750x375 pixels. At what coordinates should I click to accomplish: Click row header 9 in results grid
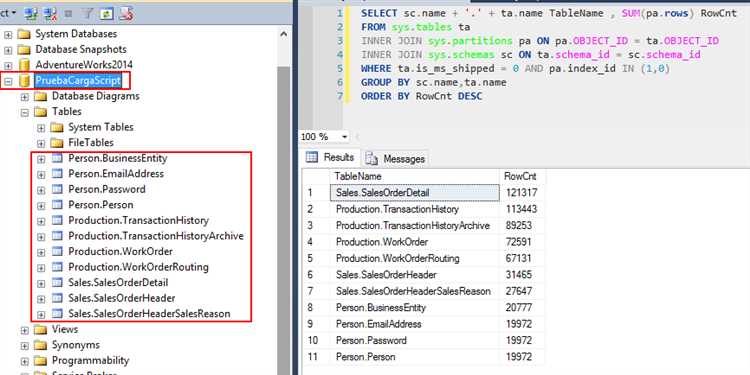tap(316, 324)
